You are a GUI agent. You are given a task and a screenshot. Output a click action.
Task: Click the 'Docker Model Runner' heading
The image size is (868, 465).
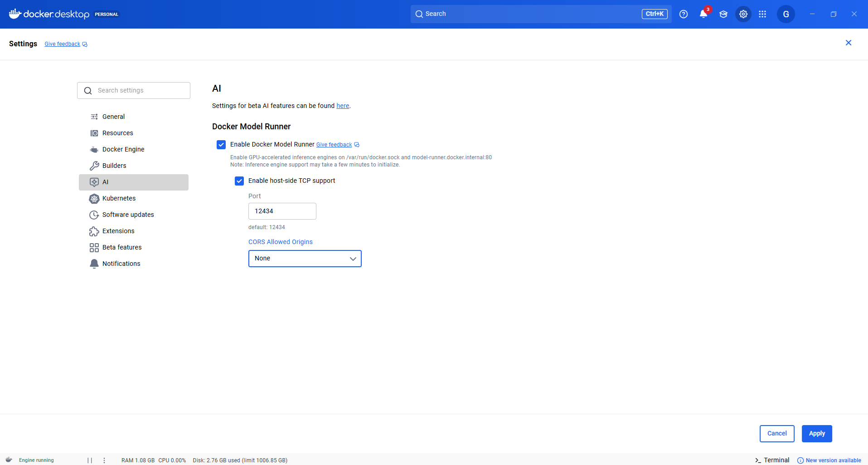(251, 127)
